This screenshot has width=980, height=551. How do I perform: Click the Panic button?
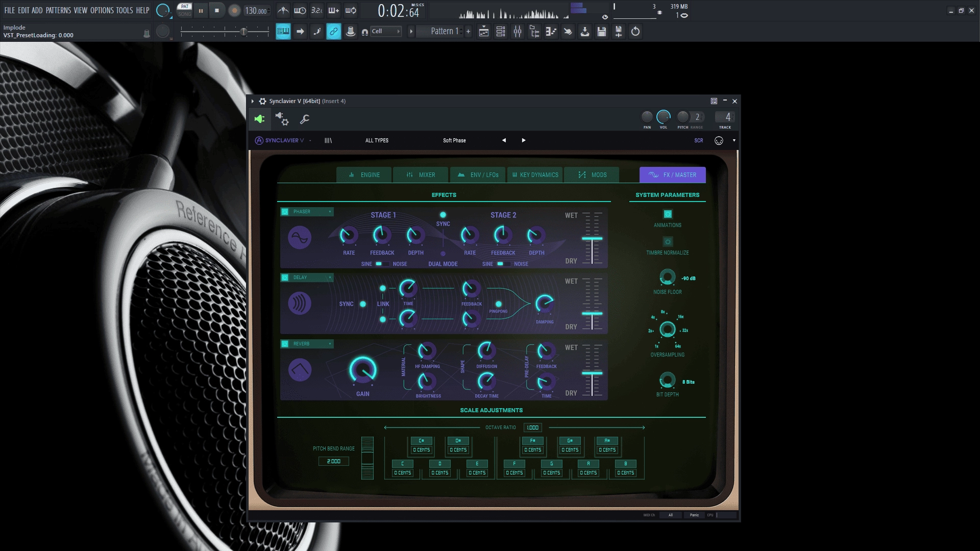click(x=694, y=515)
